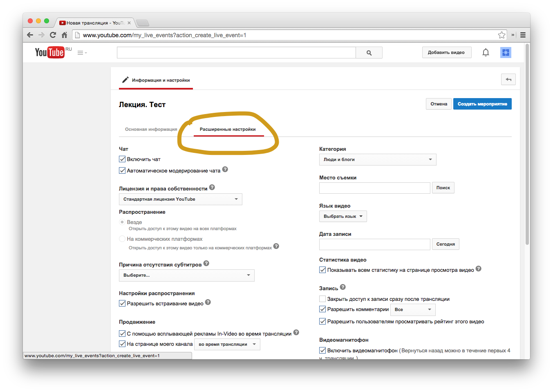This screenshot has height=392, width=553.
Task: Open Стандартная лицензия YouTube dropdown
Action: coord(180,199)
